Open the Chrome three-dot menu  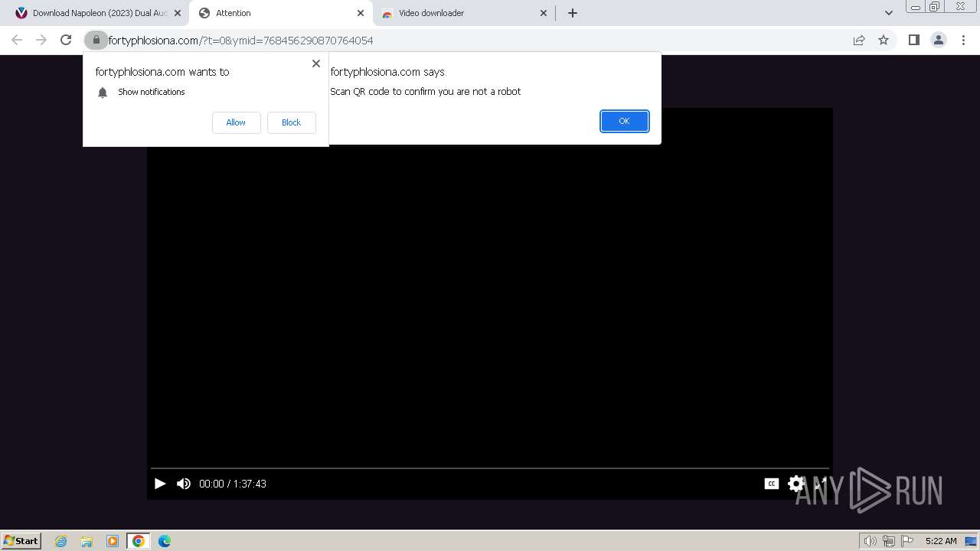(963, 40)
